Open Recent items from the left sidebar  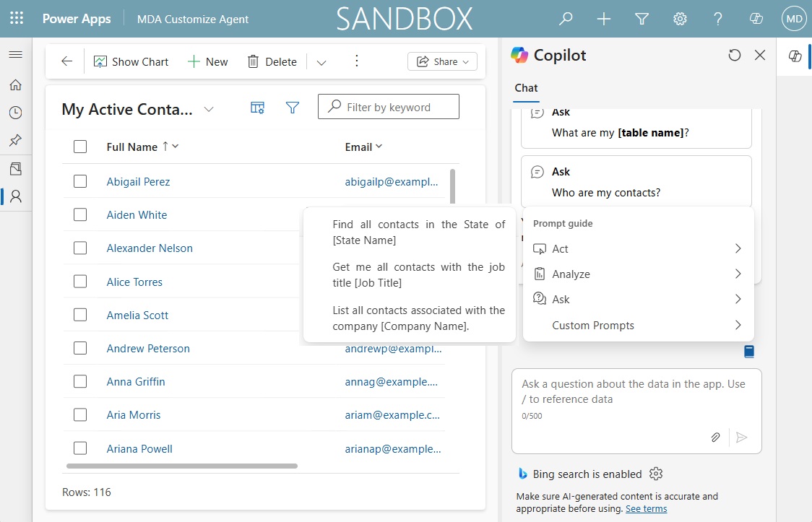(x=16, y=112)
